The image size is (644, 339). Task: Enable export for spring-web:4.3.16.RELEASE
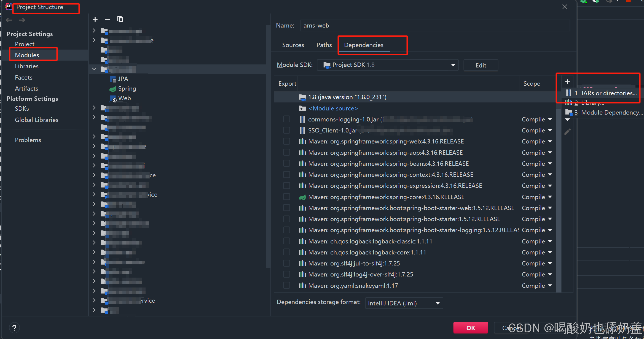[x=286, y=141]
